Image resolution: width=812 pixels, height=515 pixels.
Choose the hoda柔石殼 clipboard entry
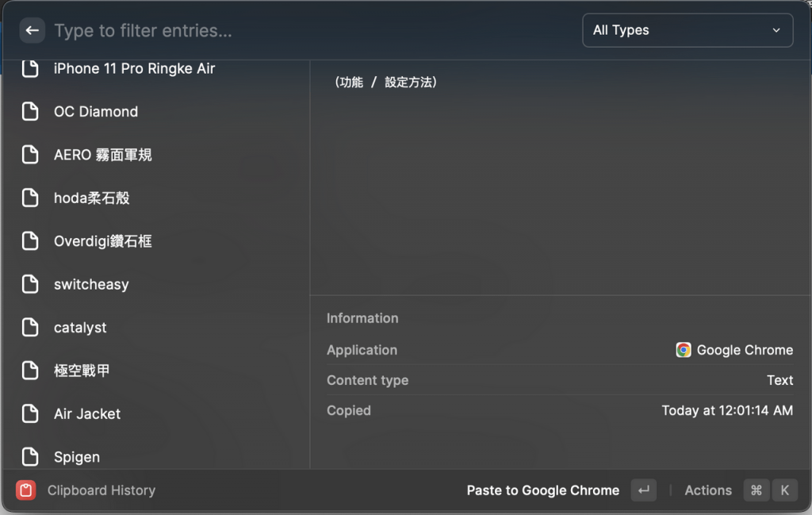click(x=91, y=198)
